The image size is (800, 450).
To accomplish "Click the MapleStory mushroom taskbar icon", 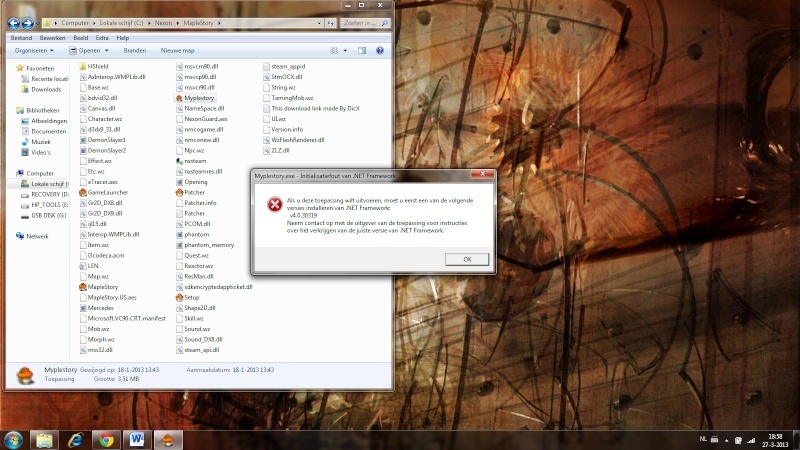I will pyautogui.click(x=168, y=440).
